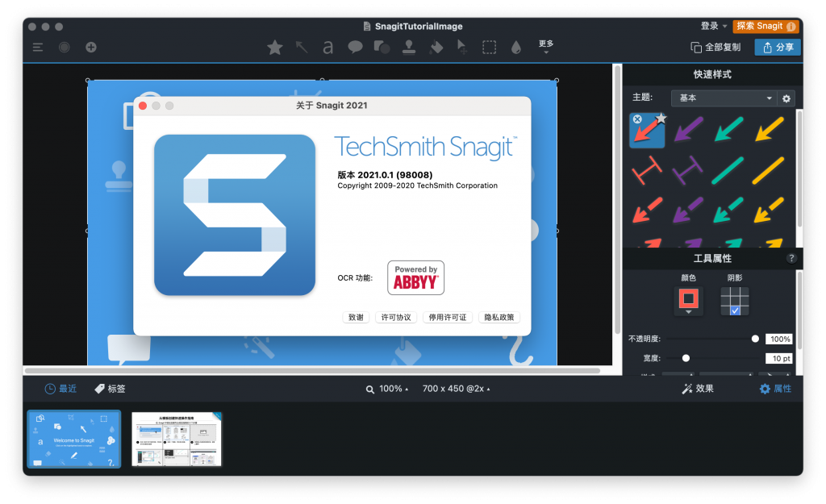This screenshot has height=504, width=826.
Task: Open the 属性 properties panel
Action: coord(775,389)
